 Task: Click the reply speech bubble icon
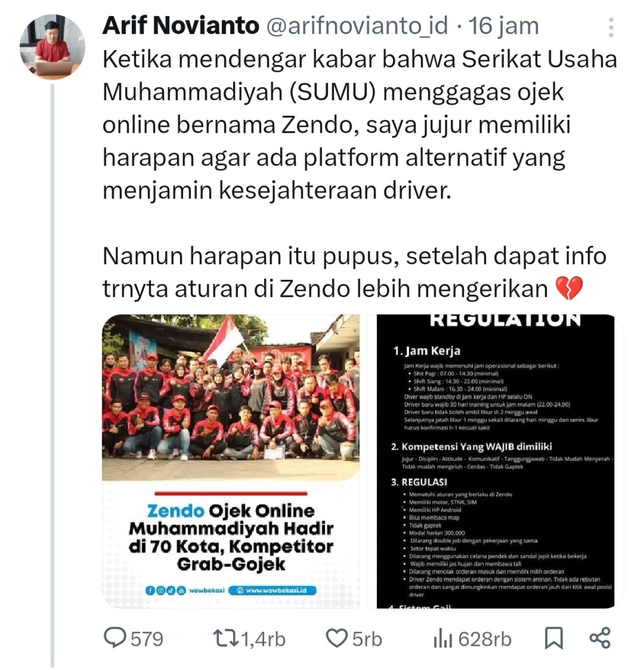point(115,638)
